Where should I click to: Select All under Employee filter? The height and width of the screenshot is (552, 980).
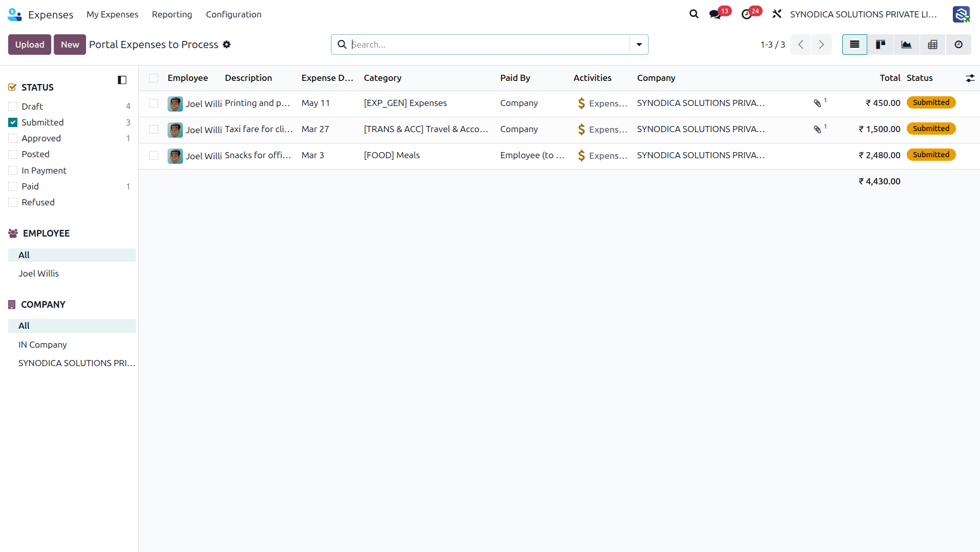[x=72, y=255]
